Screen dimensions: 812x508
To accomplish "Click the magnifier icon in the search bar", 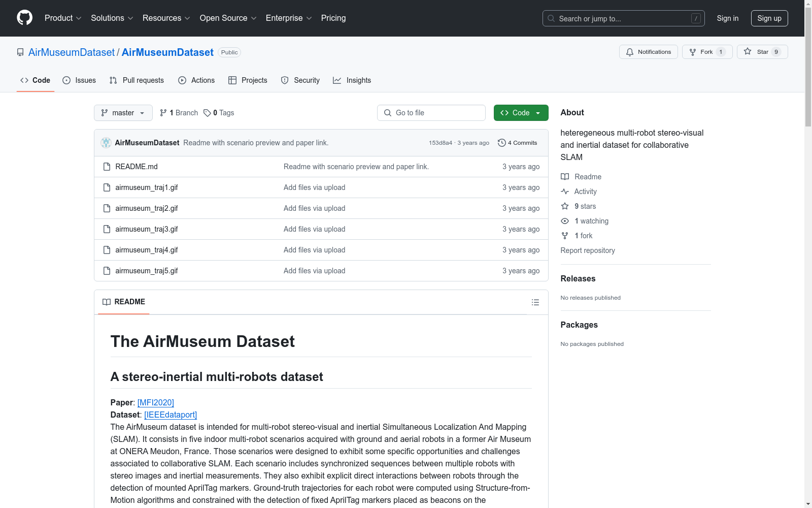I will point(551,18).
